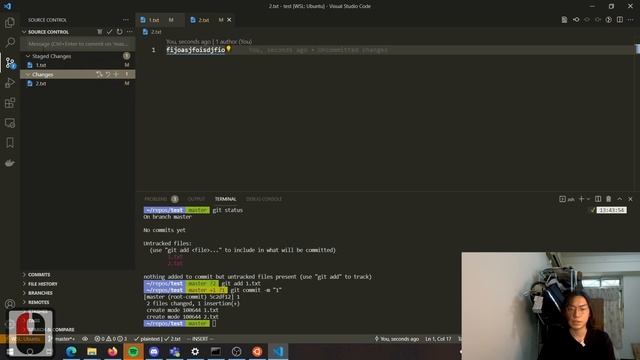Open Source Control section more actions menu
The height and width of the screenshot is (360, 640).
click(x=129, y=31)
